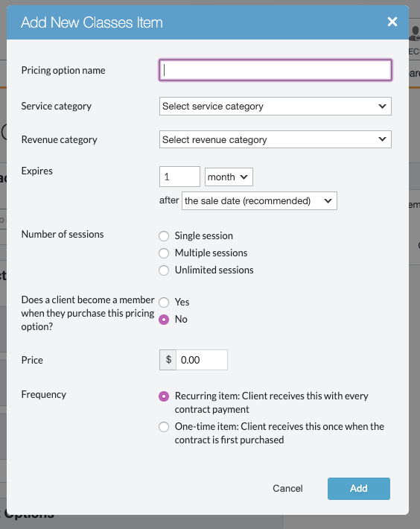
Task: Select Yes for client becomes member
Action: (x=164, y=302)
